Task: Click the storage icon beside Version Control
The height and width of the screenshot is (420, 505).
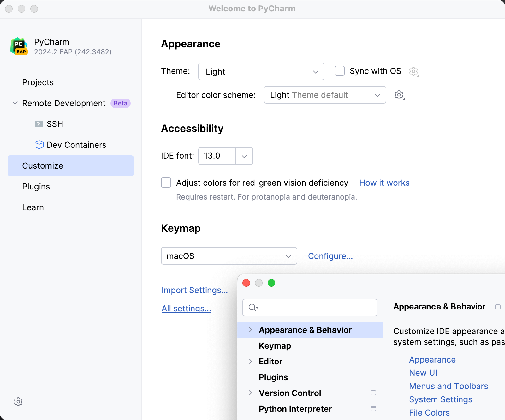Action: [373, 393]
